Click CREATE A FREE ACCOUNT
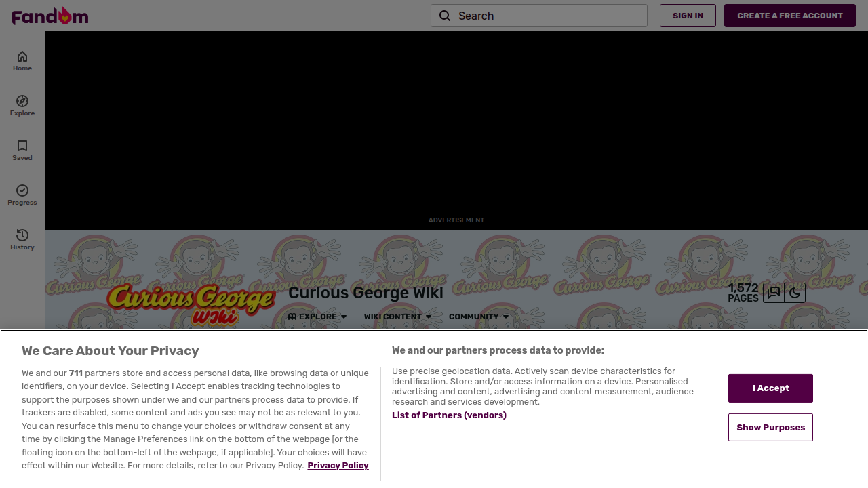This screenshot has height=488, width=868. coord(790,16)
